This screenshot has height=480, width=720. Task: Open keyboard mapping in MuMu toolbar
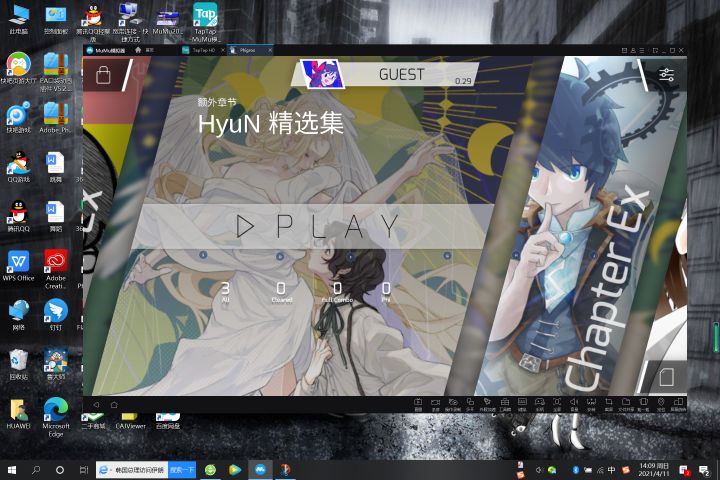click(522, 404)
